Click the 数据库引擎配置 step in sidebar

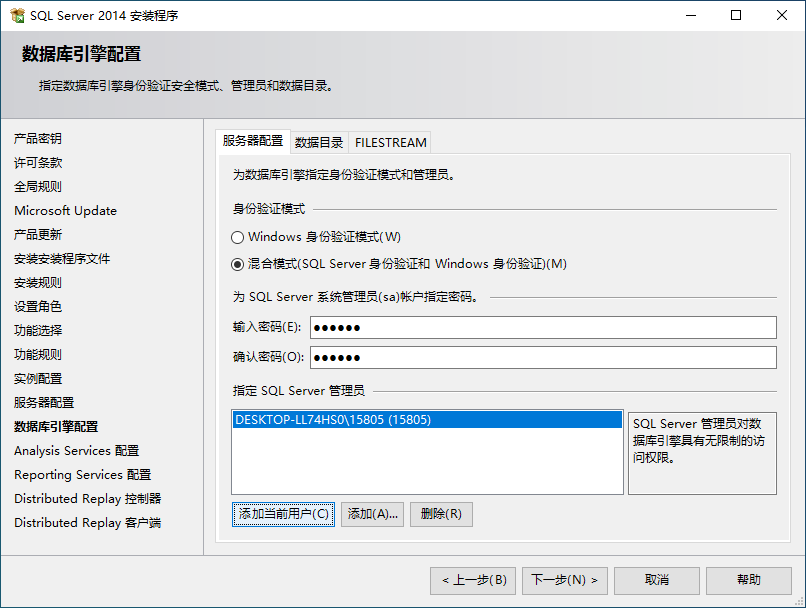(56, 427)
